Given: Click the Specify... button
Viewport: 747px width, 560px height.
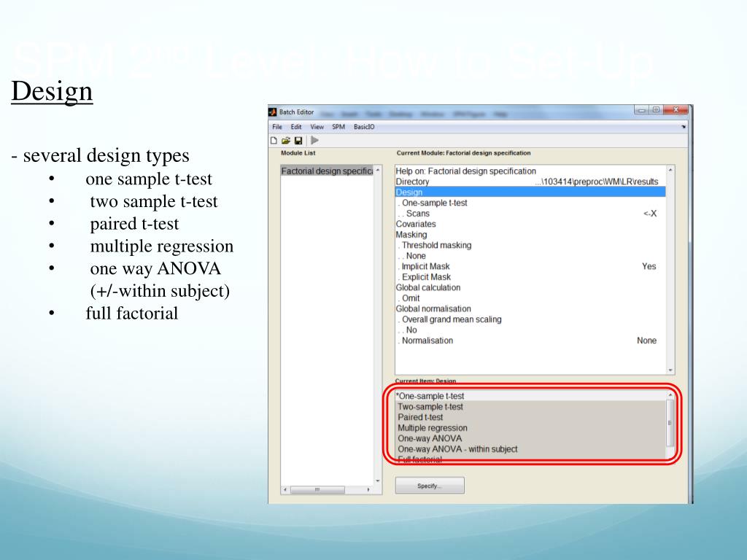Looking at the screenshot, I should (430, 486).
